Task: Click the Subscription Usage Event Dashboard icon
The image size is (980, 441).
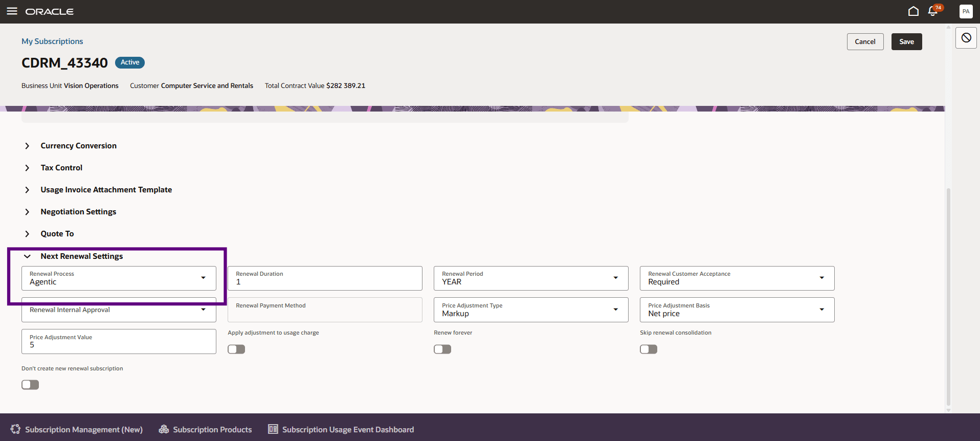Action: click(x=273, y=429)
